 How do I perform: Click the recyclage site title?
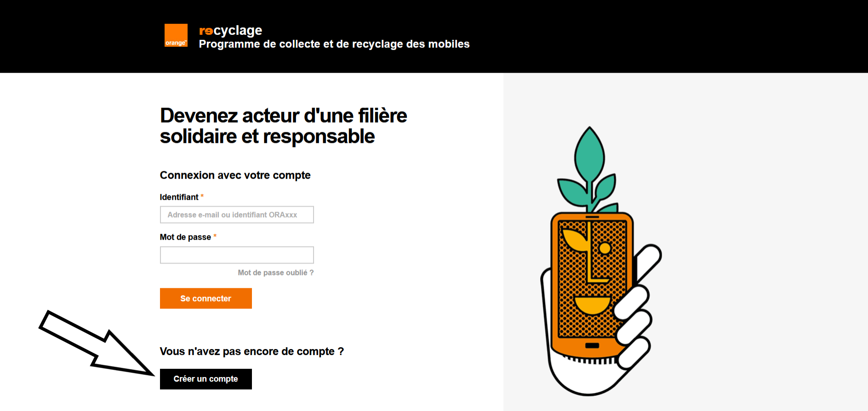pyautogui.click(x=230, y=31)
